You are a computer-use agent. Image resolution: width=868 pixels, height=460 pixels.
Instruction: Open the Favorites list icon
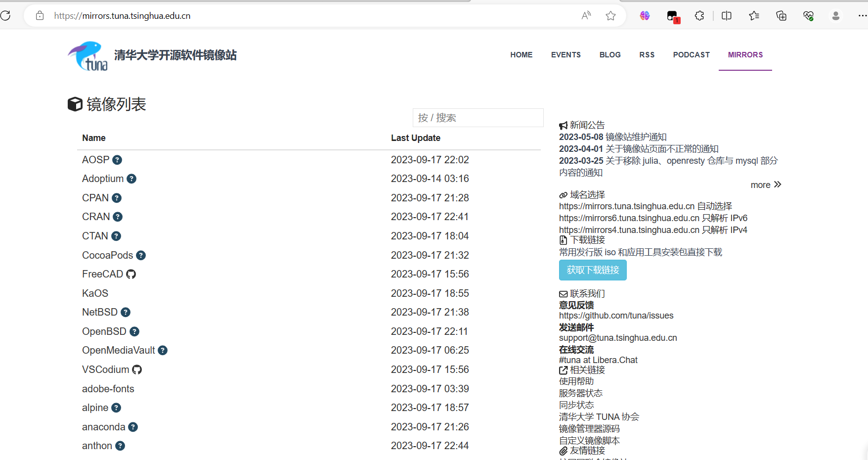coord(754,16)
